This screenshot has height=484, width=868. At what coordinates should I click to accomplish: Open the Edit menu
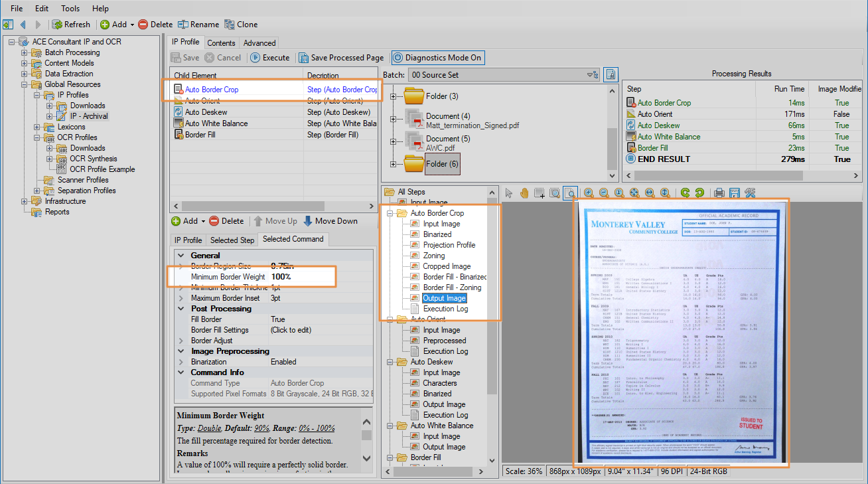coord(42,9)
